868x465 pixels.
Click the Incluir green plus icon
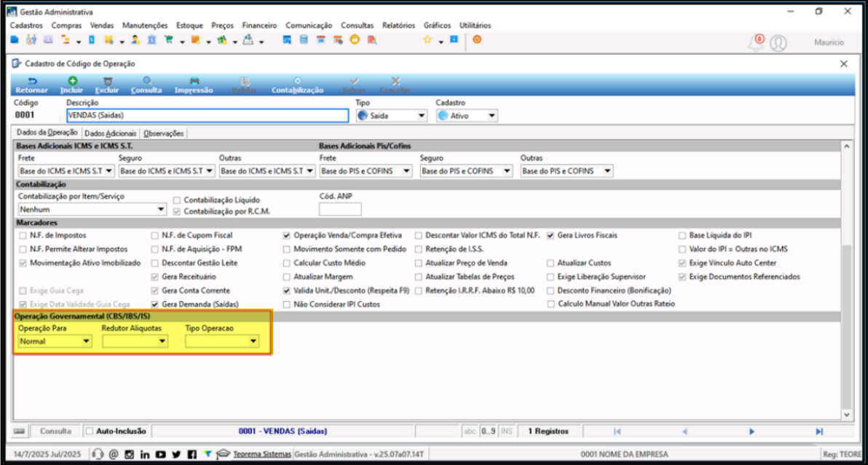72,81
